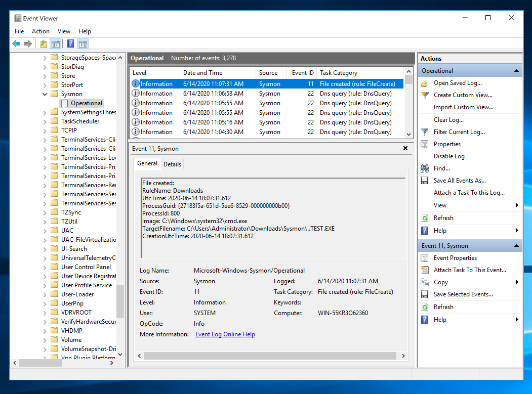532x394 pixels.
Task: Collapse the Operational section in the Actions pane
Action: [x=516, y=71]
